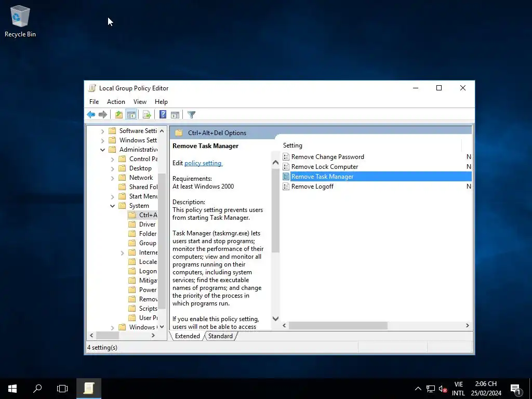The width and height of the screenshot is (532, 399).
Task: Click the Remove Task Manager policy icon
Action: pyautogui.click(x=286, y=177)
